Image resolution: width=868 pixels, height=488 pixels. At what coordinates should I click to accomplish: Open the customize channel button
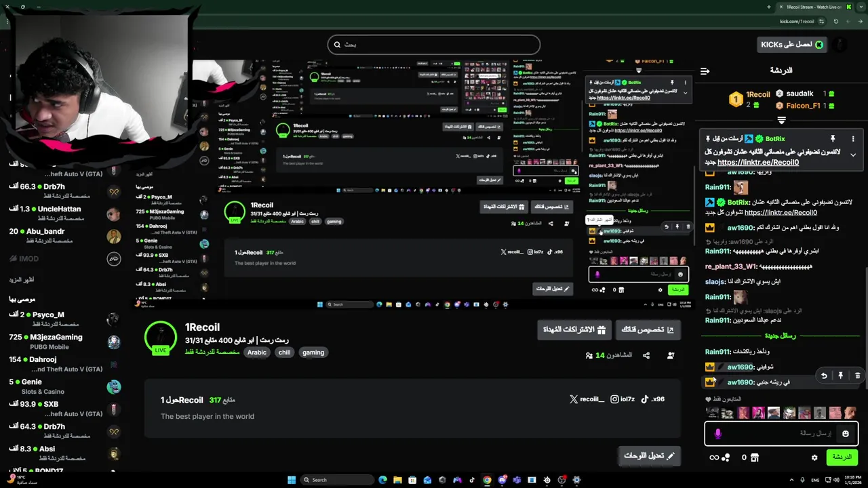647,329
